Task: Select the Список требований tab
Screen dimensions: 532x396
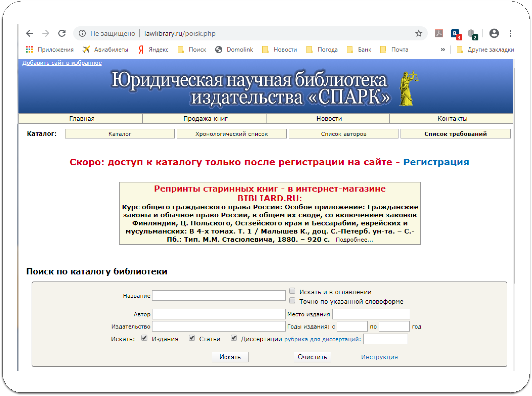Action: tap(455, 134)
